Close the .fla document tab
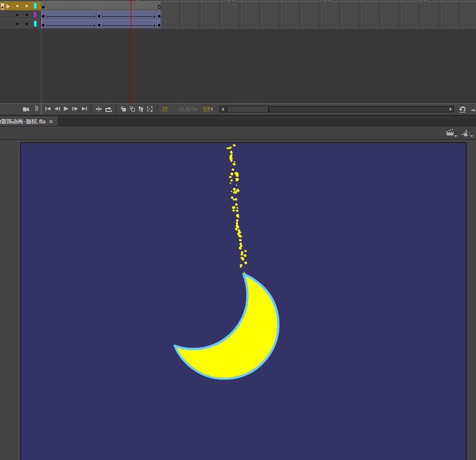The height and width of the screenshot is (460, 476). pyautogui.click(x=51, y=121)
